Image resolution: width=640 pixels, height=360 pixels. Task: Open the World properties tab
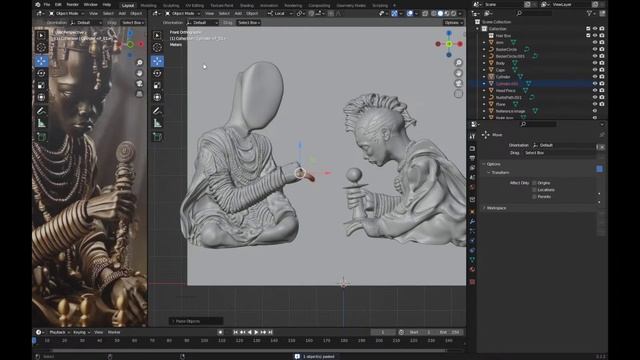[472, 187]
